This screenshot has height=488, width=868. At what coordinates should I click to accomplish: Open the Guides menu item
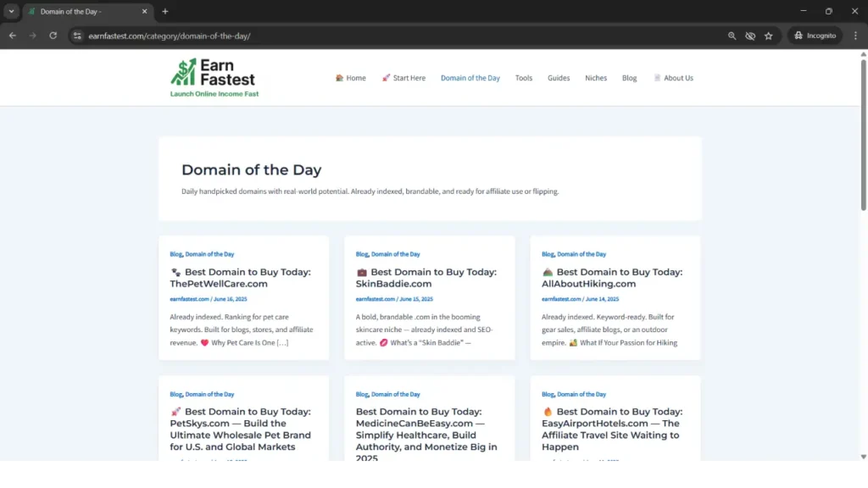pyautogui.click(x=559, y=78)
